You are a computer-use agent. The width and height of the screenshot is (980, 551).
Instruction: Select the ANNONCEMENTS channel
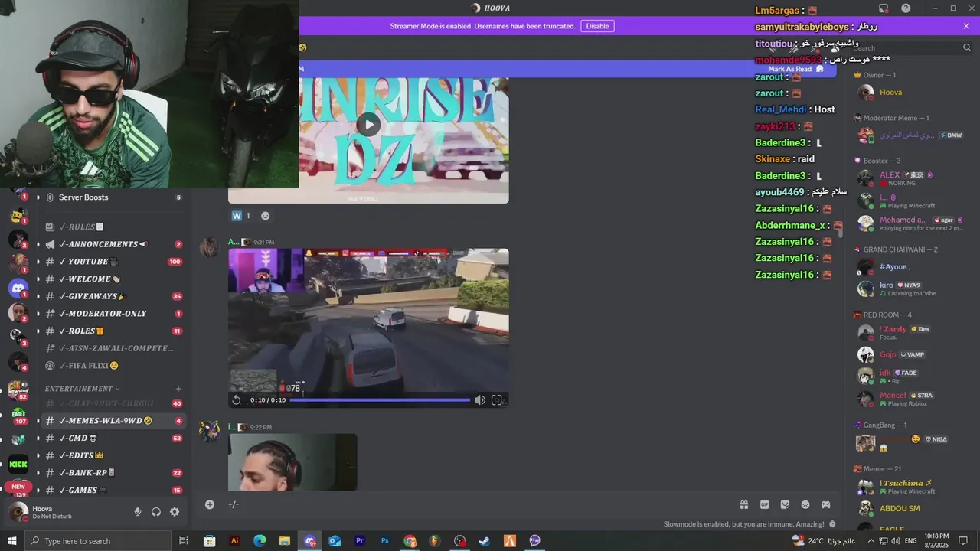coord(113,244)
